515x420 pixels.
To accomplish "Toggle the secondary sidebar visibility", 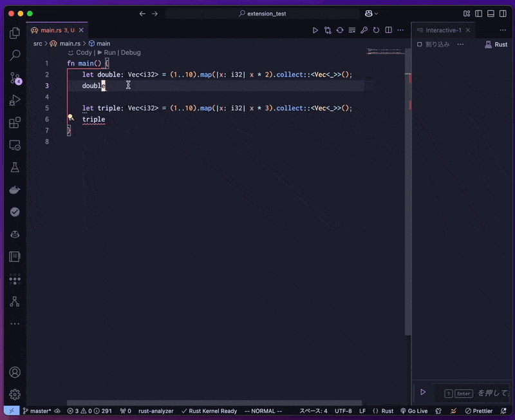I will [503, 14].
